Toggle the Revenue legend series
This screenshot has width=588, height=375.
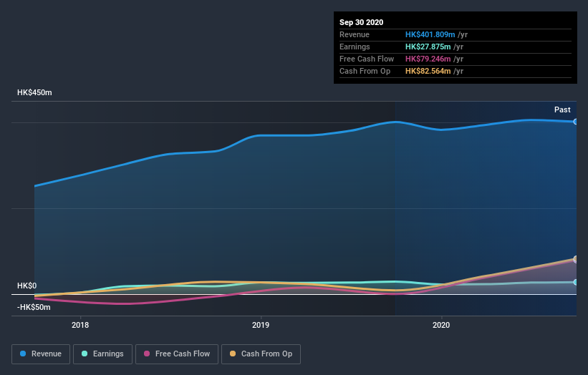tap(41, 354)
